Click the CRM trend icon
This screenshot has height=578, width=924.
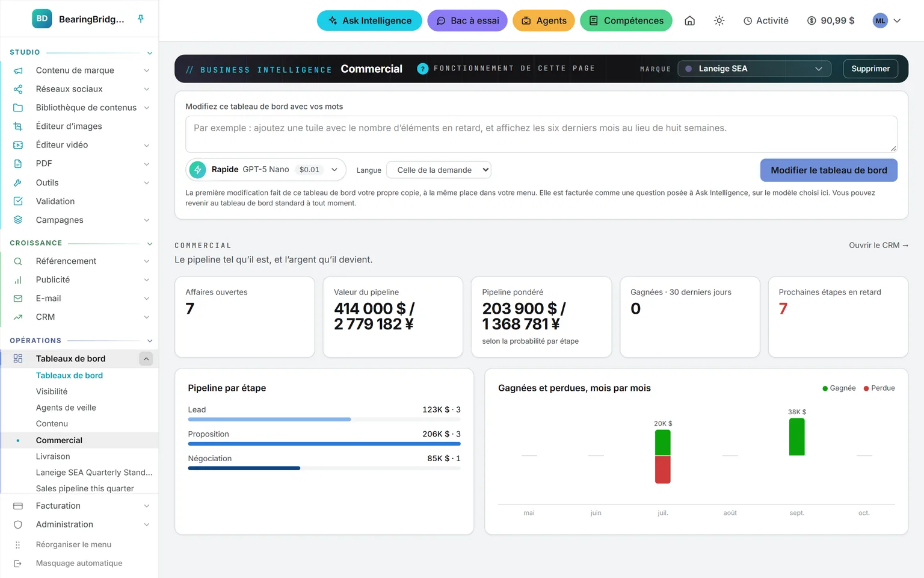(18, 317)
